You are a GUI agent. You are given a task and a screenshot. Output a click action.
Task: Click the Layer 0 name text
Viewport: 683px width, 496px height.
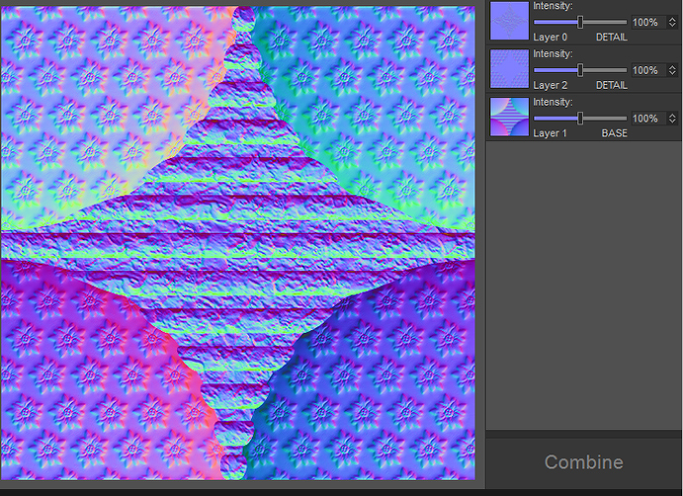tap(550, 37)
